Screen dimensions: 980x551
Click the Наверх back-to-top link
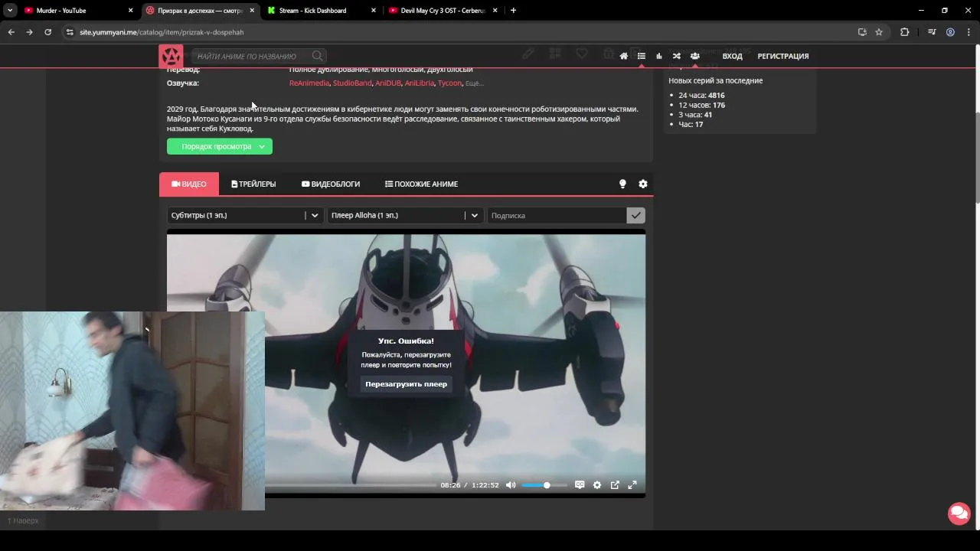(x=23, y=520)
